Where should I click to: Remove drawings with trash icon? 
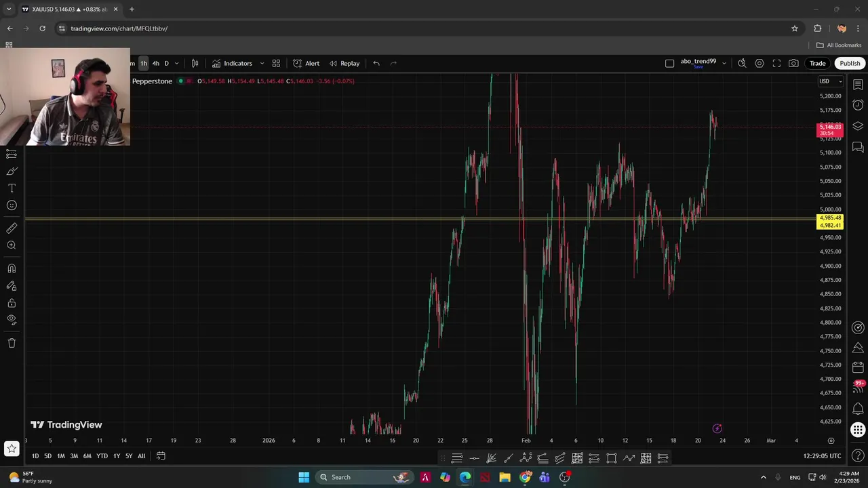12,343
